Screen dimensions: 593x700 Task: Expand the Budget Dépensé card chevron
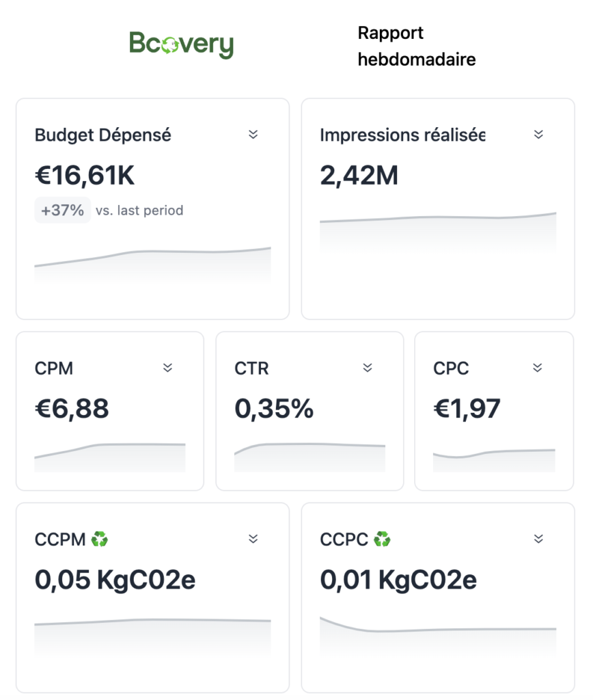point(253,135)
